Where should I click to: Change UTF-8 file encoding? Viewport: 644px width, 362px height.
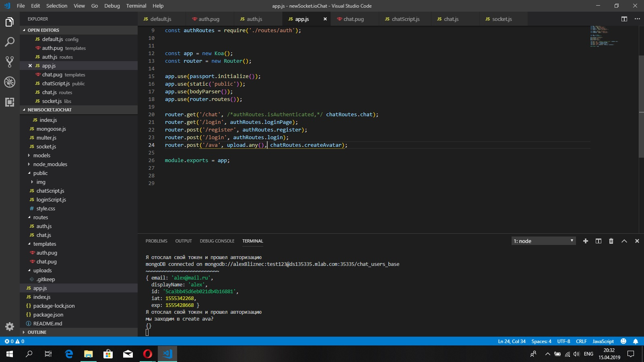[563, 341]
